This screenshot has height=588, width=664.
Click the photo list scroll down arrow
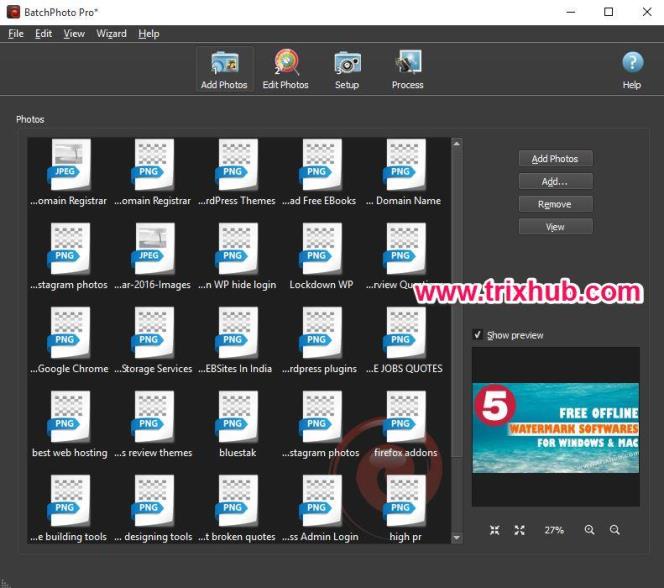pos(456,538)
